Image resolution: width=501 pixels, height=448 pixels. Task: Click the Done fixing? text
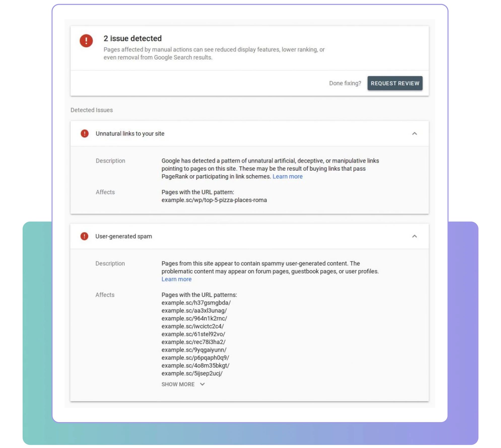345,83
